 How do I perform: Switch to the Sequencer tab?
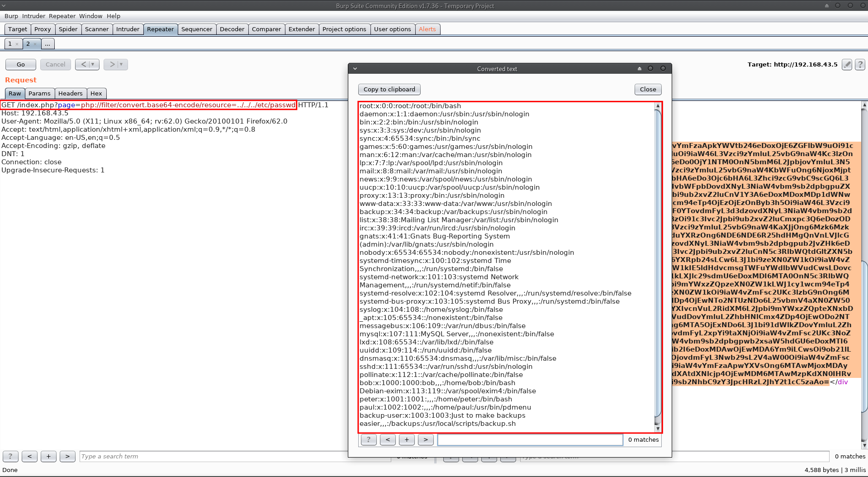click(197, 29)
